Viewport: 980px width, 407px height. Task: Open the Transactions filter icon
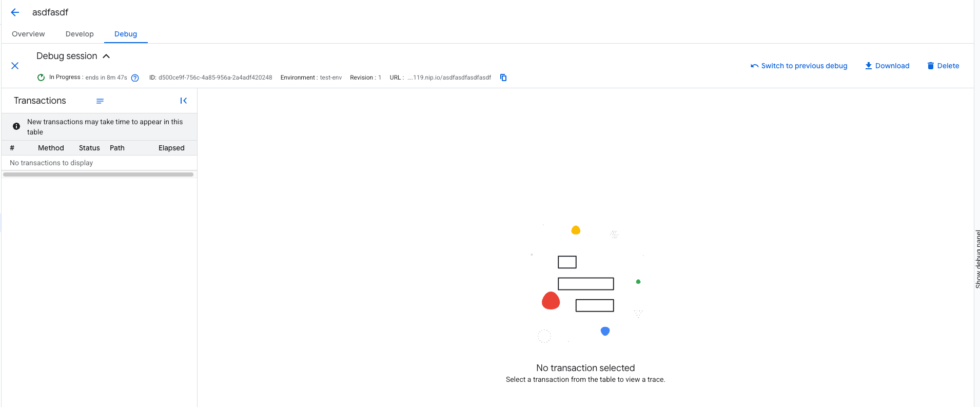(100, 101)
